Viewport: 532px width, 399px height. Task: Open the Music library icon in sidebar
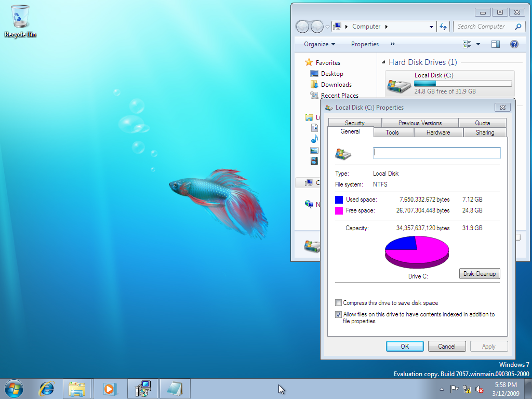pos(314,139)
